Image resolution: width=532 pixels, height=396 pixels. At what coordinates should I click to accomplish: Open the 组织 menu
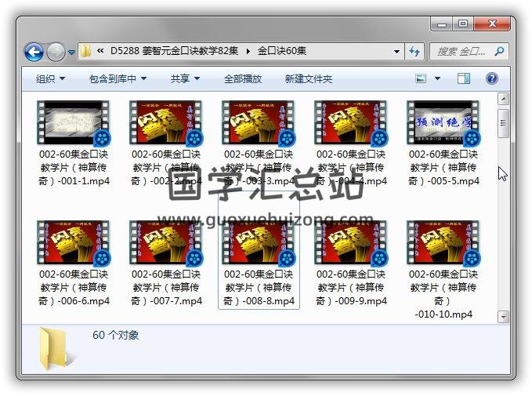point(50,78)
